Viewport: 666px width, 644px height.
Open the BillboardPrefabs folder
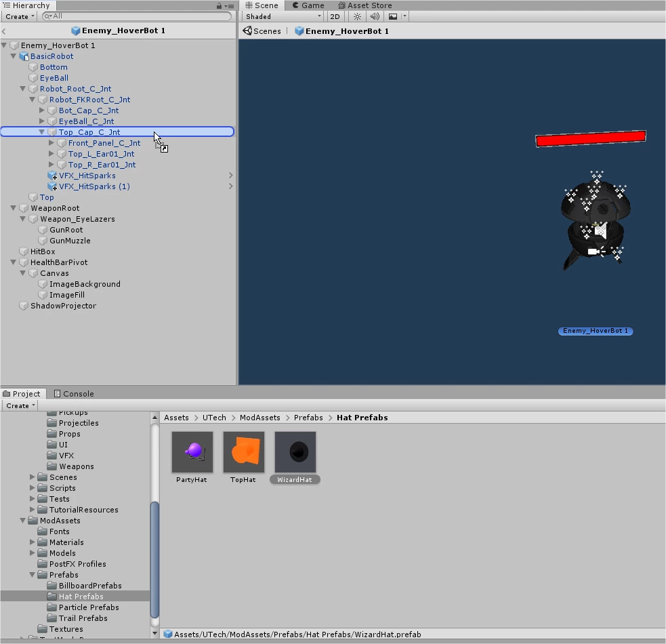(x=89, y=585)
